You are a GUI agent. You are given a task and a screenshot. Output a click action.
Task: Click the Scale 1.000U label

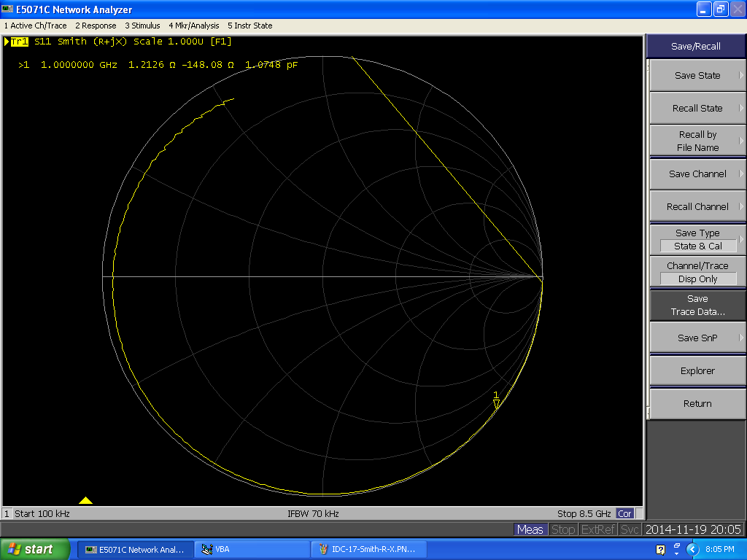(169, 42)
